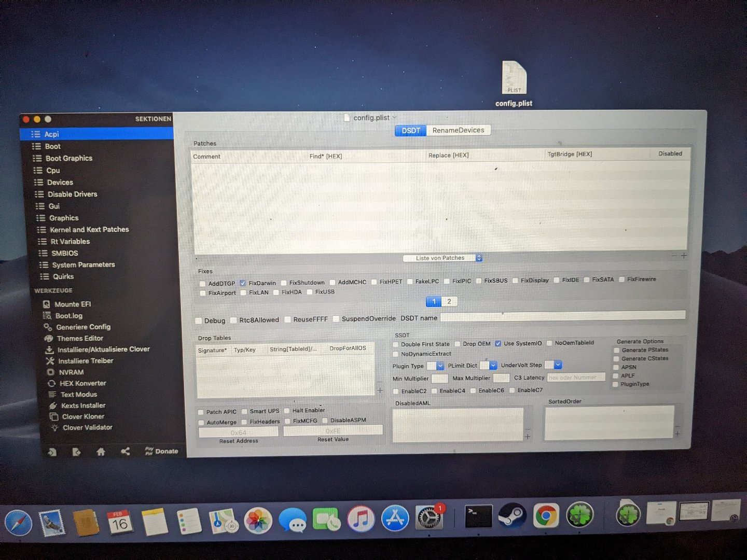Click the "Find* [HEX]" column header
The width and height of the screenshot is (747, 560).
326,156
